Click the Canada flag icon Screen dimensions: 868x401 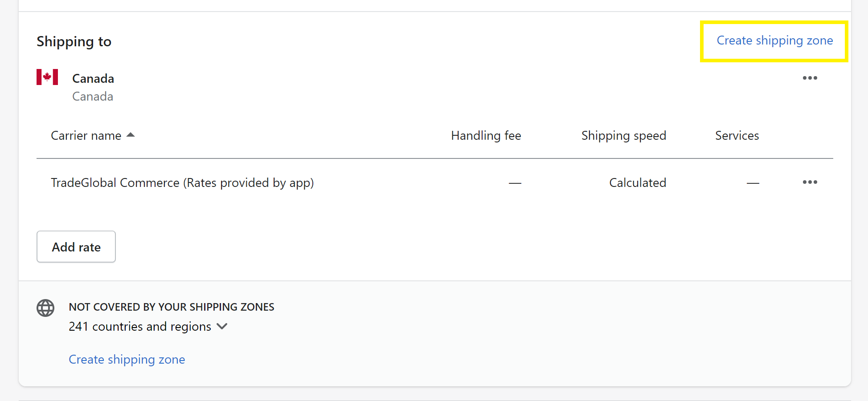point(47,77)
